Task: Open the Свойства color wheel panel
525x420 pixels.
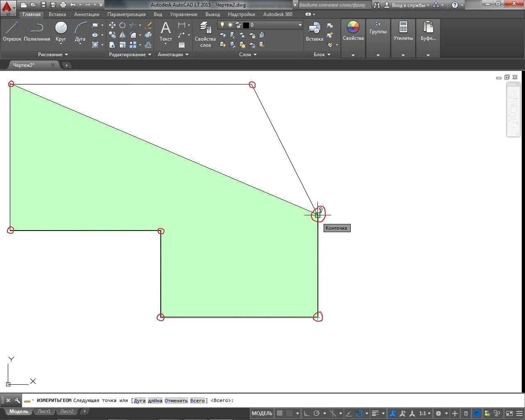Action: pyautogui.click(x=353, y=32)
